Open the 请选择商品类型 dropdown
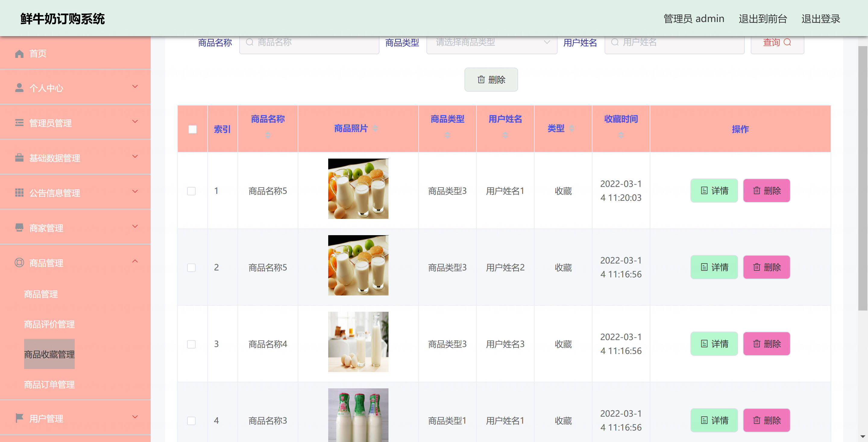Screen dimensions: 868x442 492,43
